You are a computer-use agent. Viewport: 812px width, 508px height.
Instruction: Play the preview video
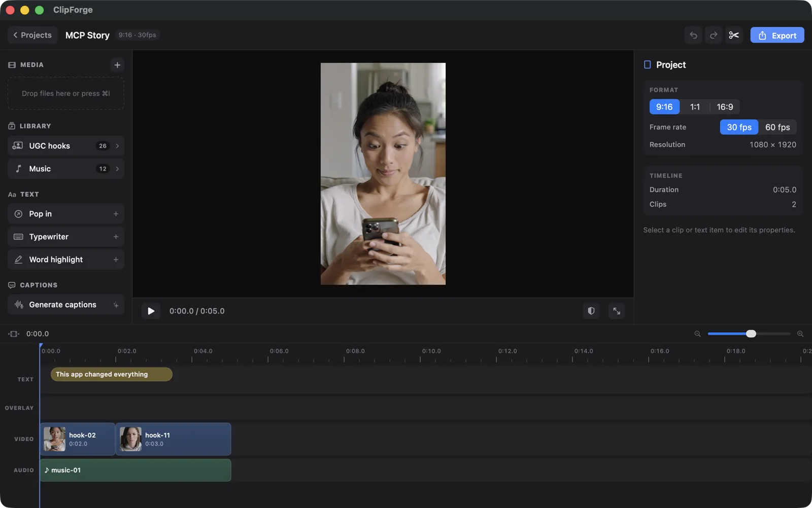pos(151,311)
